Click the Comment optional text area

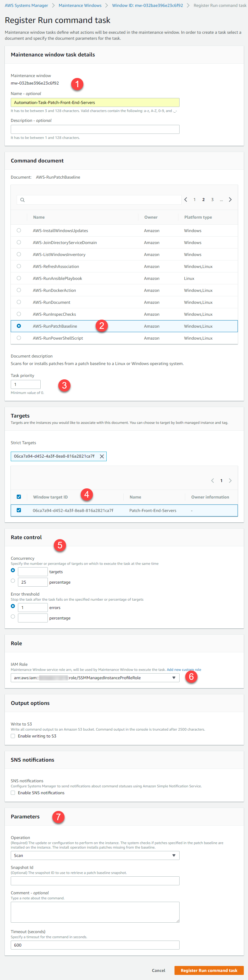click(x=95, y=912)
